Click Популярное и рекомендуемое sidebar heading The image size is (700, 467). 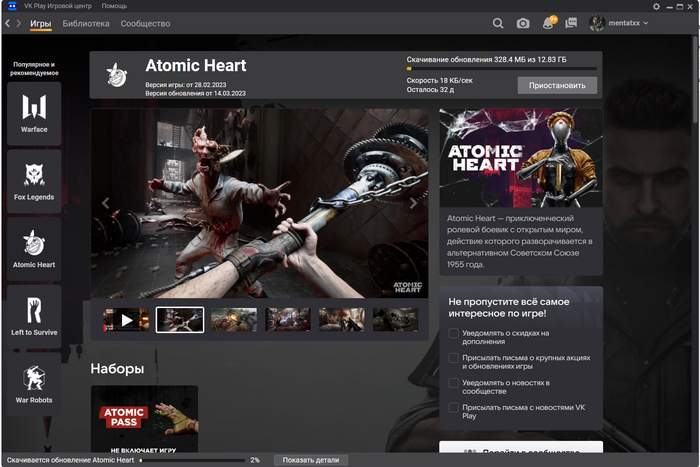point(34,69)
